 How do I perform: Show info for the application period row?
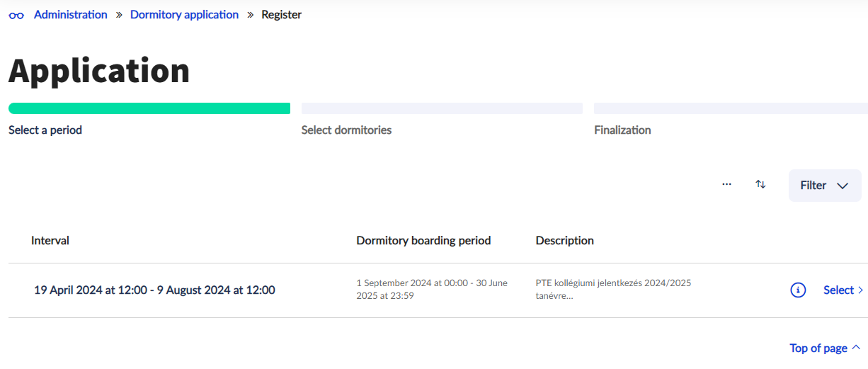798,290
